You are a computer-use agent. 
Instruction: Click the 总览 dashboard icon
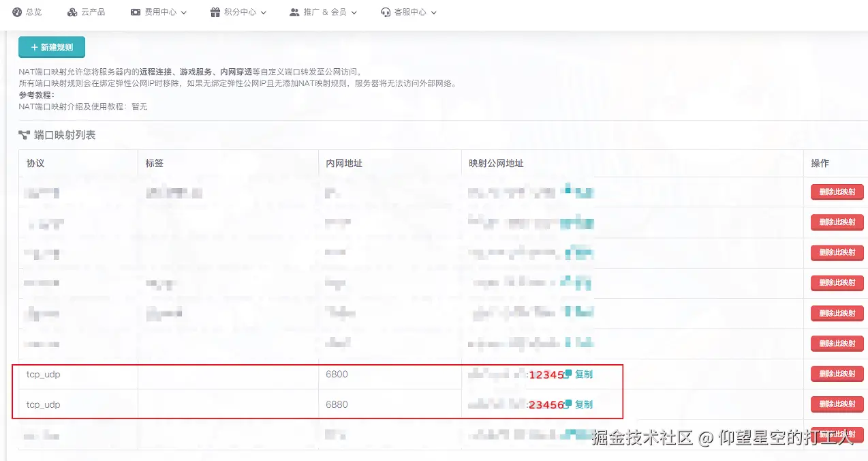[17, 12]
